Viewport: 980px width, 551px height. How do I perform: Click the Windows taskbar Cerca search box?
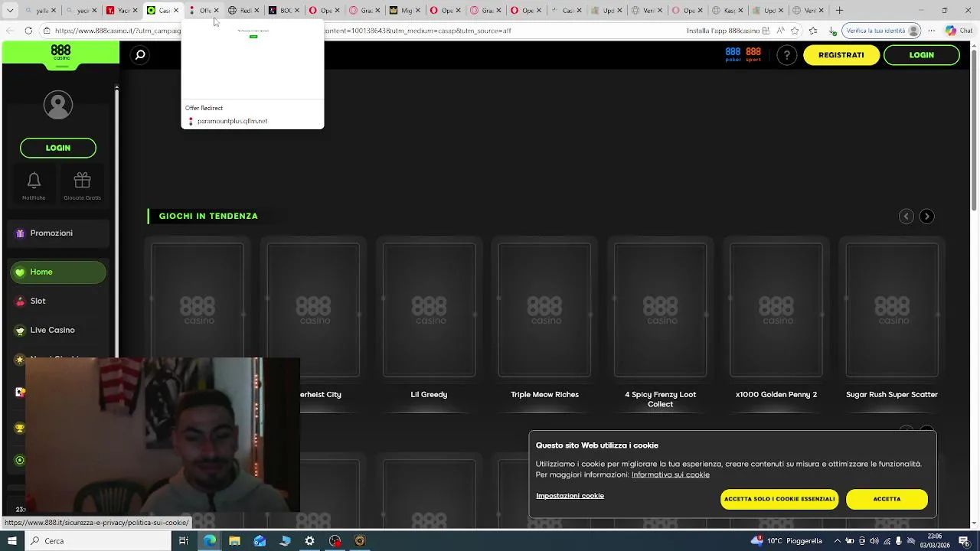pyautogui.click(x=98, y=541)
